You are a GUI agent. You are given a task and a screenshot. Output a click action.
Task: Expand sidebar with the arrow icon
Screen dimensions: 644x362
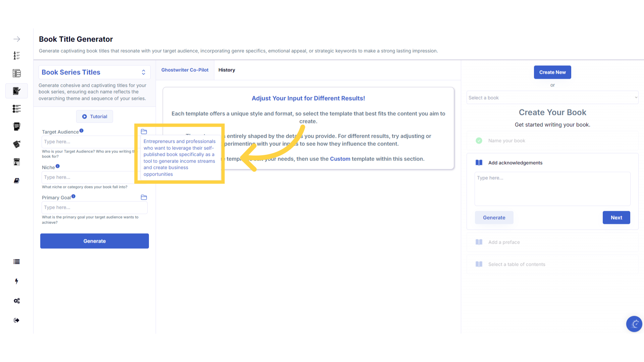(16, 39)
